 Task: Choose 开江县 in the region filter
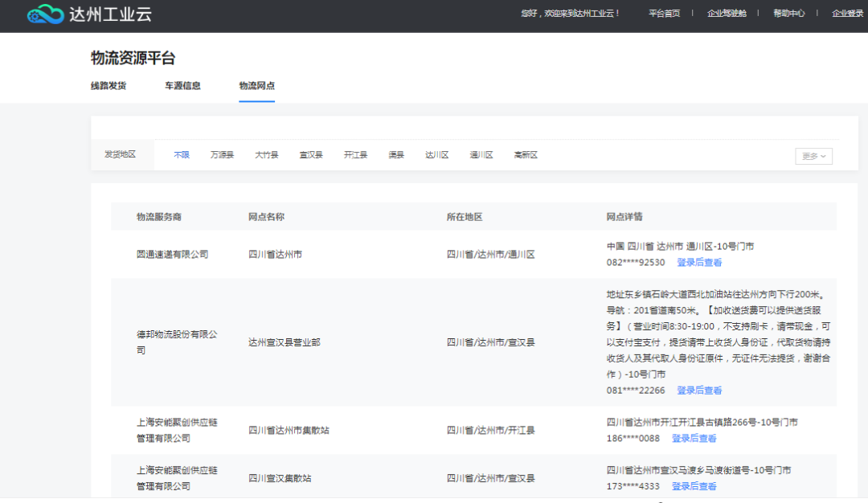pyautogui.click(x=355, y=155)
